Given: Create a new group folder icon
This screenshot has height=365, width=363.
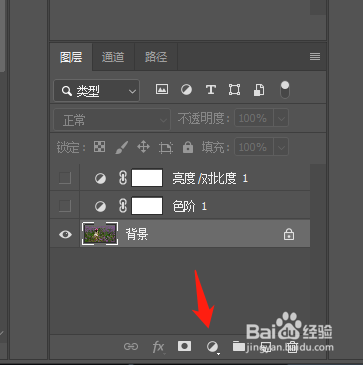Looking at the screenshot, I should pos(239,346).
